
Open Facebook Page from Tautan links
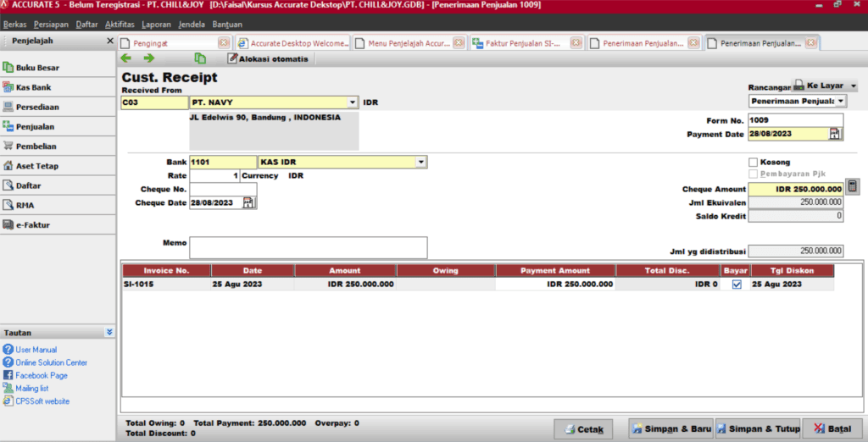(41, 375)
